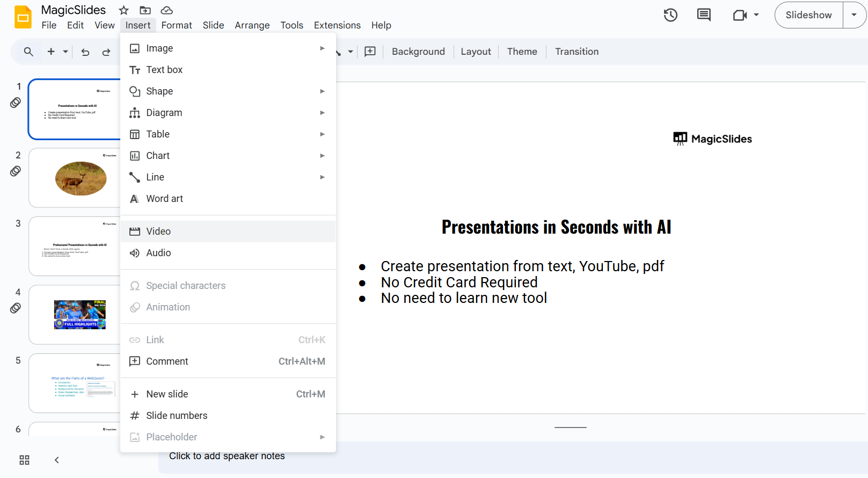
Task: Open the grid view icon at bottom left
Action: 24,460
